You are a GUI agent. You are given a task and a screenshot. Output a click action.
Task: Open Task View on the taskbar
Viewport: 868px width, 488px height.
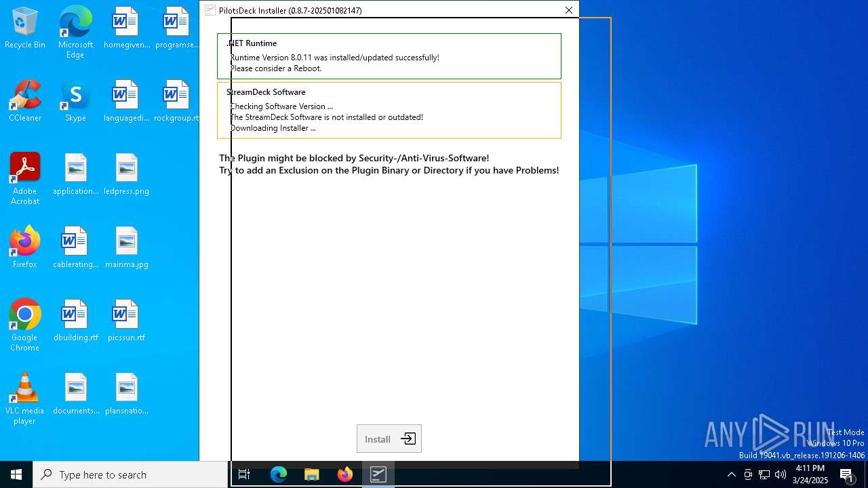click(244, 474)
